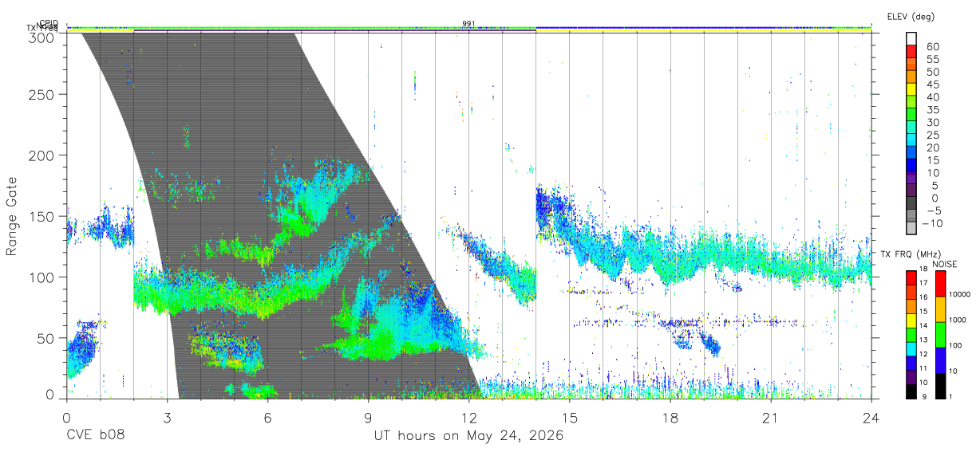Select white top segment of ELEV color bar

pyautogui.click(x=911, y=39)
